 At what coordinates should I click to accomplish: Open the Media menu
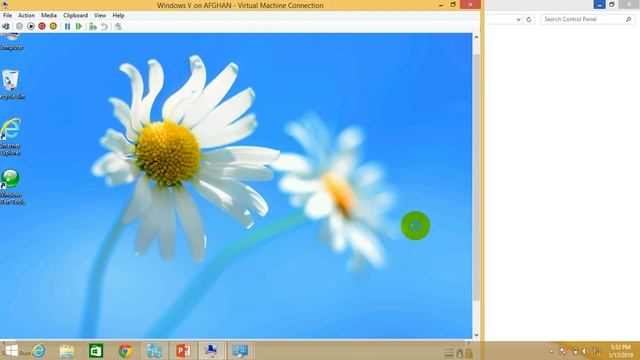pos(49,16)
